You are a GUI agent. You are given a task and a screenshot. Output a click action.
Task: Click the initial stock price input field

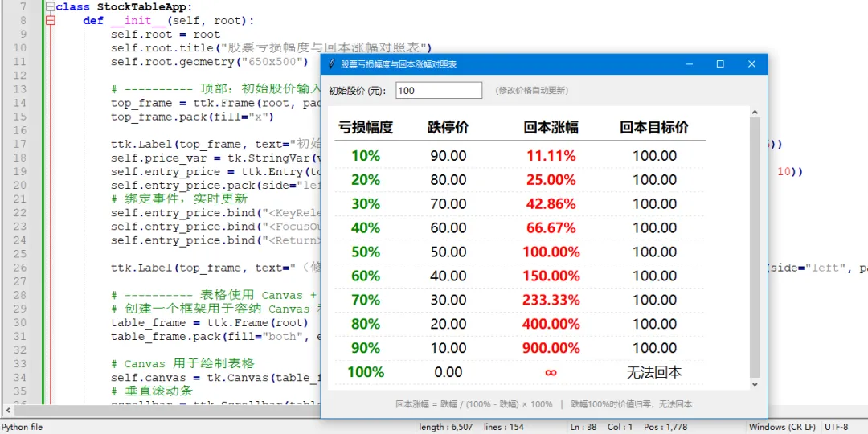439,91
